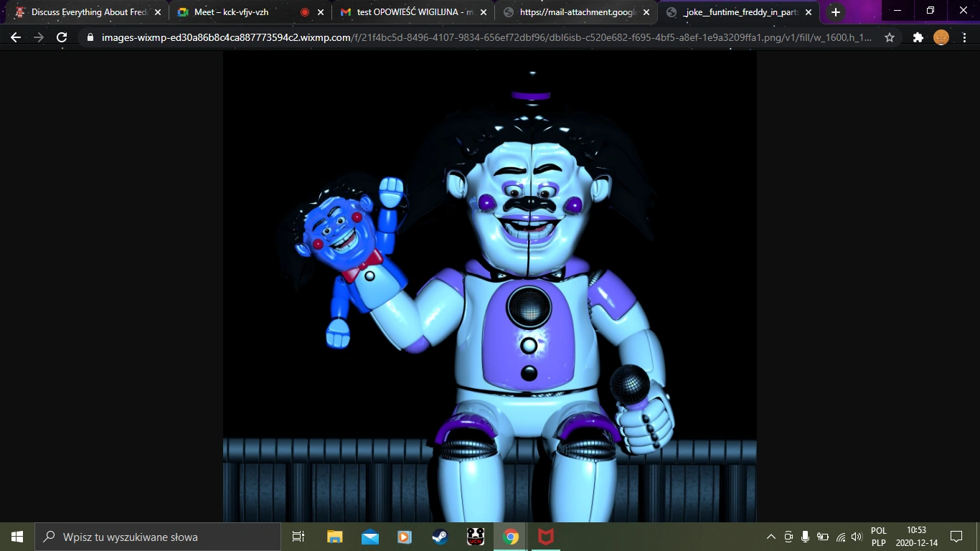This screenshot has height=551, width=980.
Task: Click the Task View taskbar icon
Action: (x=298, y=536)
